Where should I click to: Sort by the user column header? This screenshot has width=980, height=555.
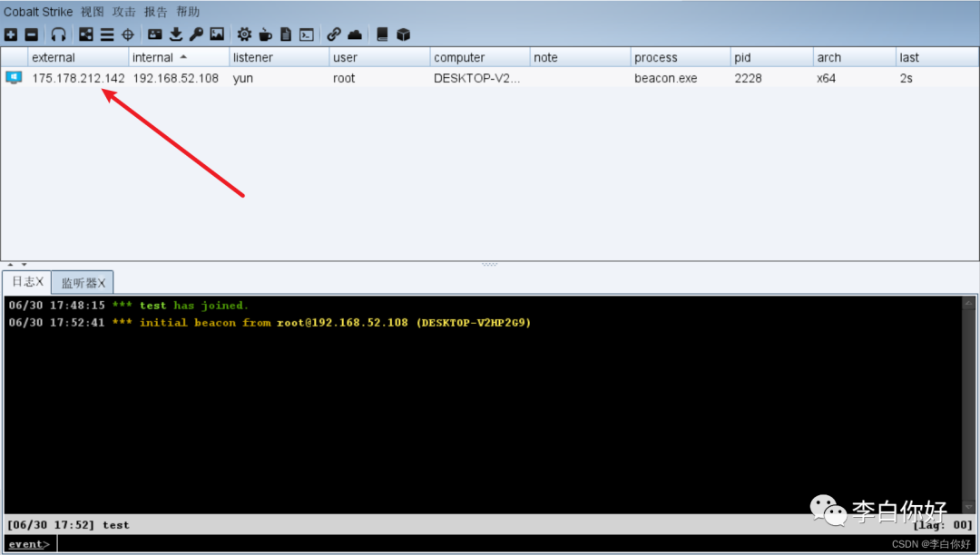pyautogui.click(x=379, y=57)
